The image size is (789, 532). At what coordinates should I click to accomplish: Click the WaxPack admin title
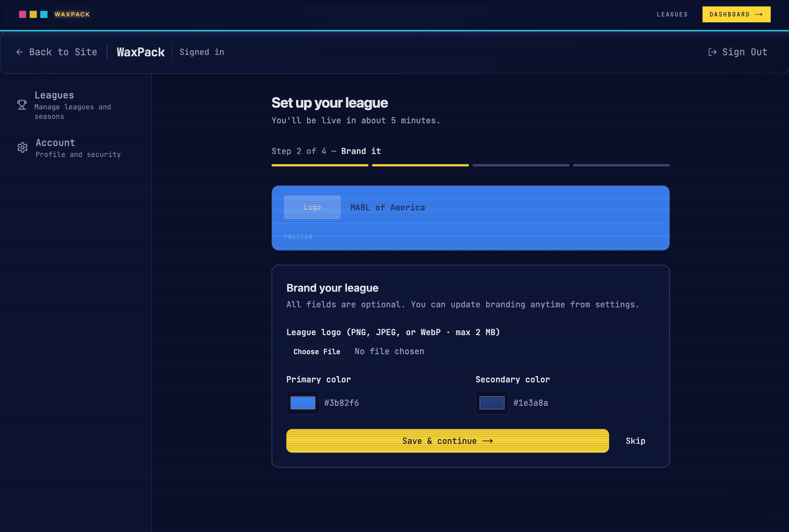click(141, 52)
